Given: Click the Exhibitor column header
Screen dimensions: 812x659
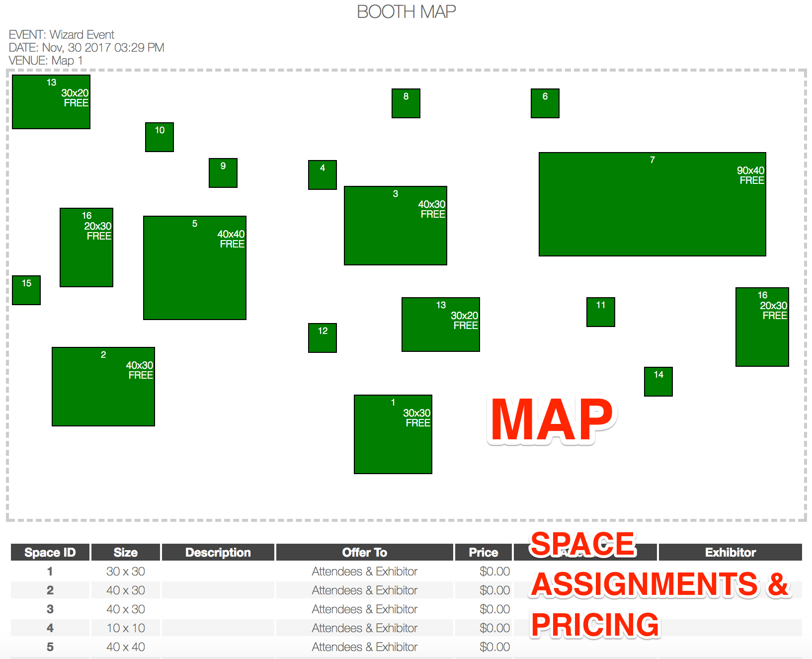Looking at the screenshot, I should click(x=730, y=552).
